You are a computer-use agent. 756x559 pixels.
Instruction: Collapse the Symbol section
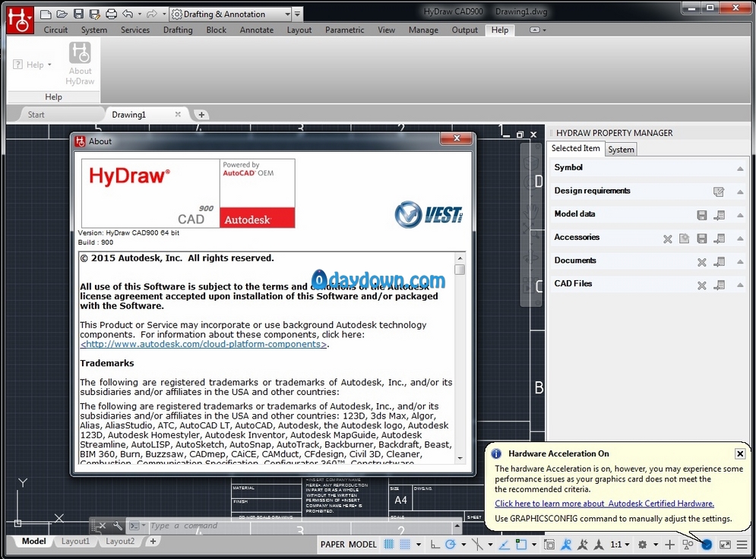[740, 169]
